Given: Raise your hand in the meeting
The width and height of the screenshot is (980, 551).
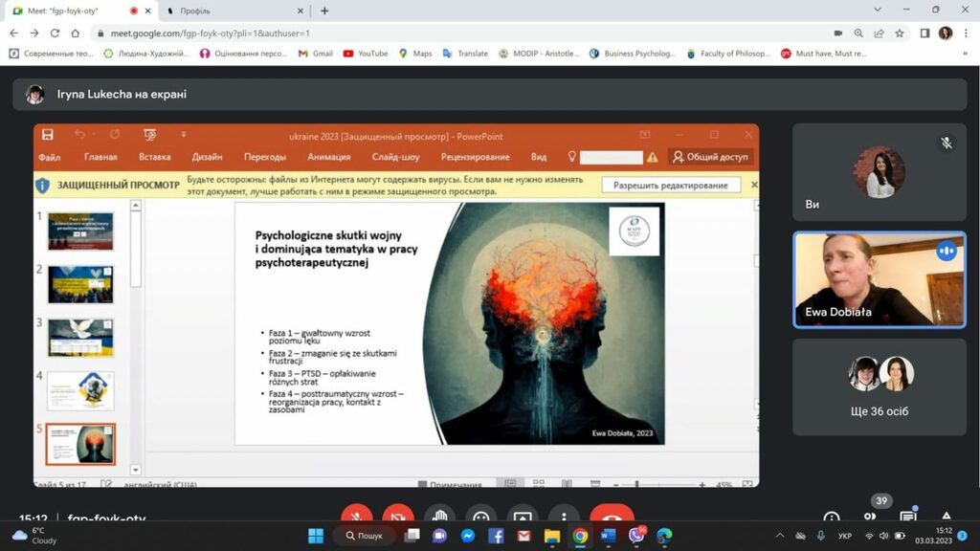Looking at the screenshot, I should (x=439, y=516).
